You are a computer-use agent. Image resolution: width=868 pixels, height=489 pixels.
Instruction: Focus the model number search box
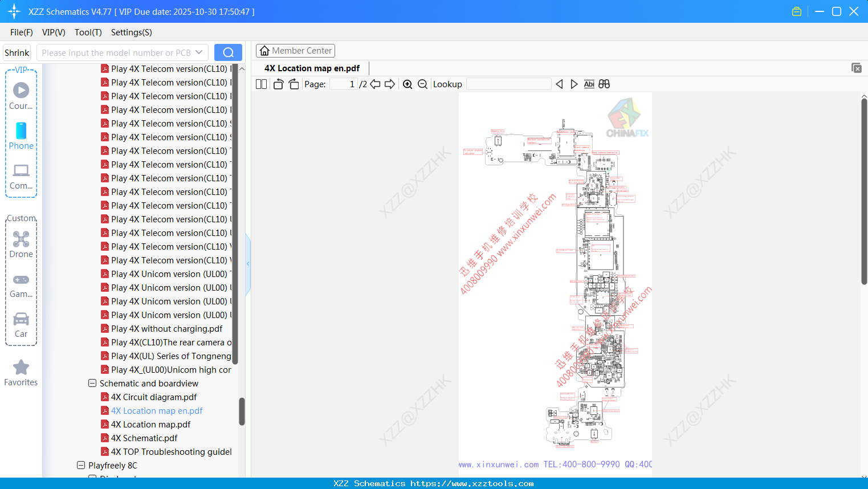point(116,52)
